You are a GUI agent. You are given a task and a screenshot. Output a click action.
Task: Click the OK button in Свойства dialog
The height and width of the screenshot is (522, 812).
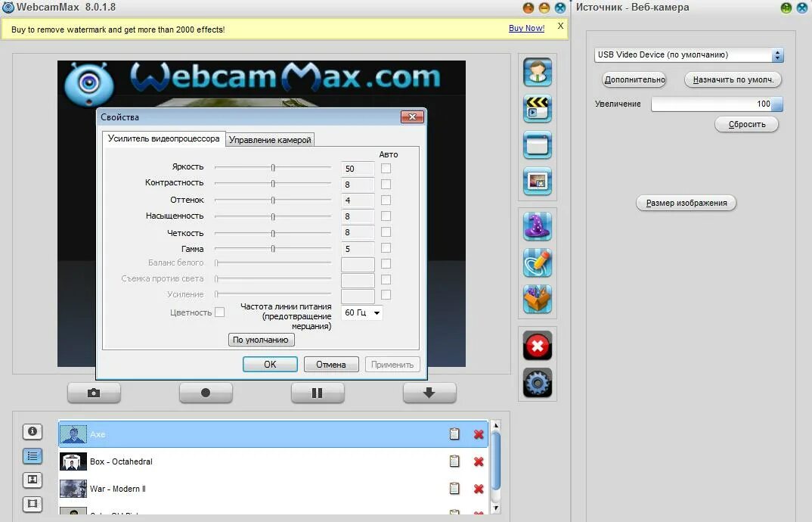coord(270,365)
